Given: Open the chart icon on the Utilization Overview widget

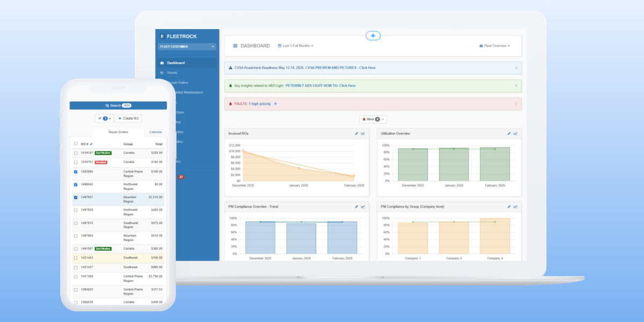Looking at the screenshot, I should (x=515, y=133).
